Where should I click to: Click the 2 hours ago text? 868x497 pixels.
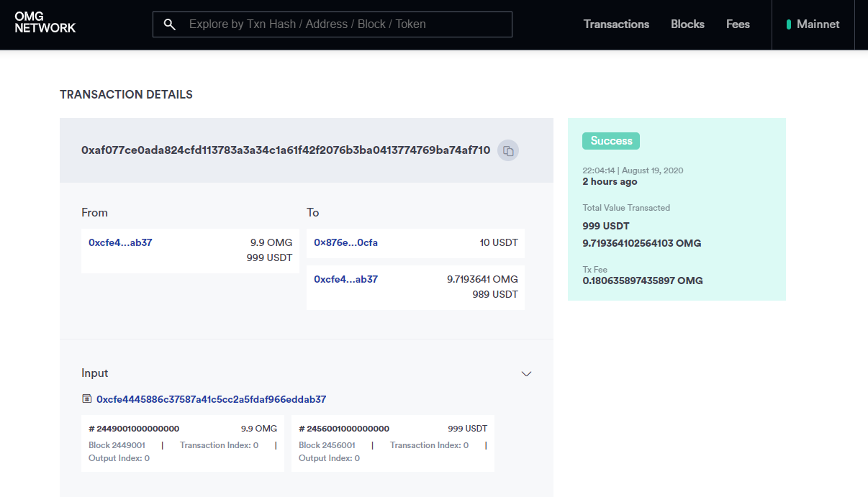click(610, 182)
